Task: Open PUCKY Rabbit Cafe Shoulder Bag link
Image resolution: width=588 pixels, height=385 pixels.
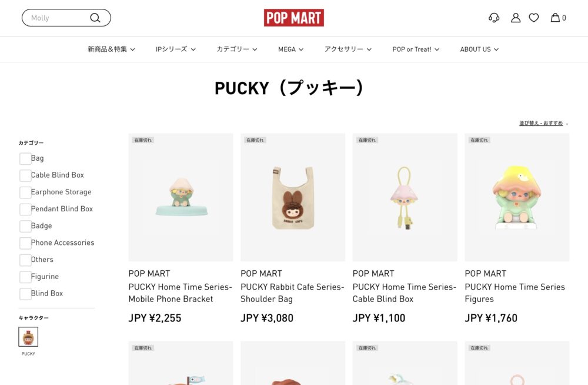Action: click(x=292, y=293)
